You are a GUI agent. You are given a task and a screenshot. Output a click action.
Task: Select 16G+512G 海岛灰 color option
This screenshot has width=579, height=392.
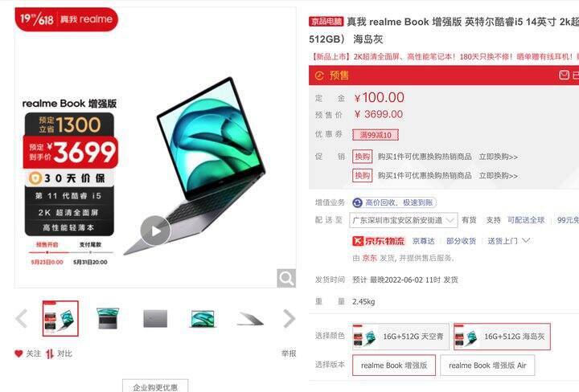502,337
